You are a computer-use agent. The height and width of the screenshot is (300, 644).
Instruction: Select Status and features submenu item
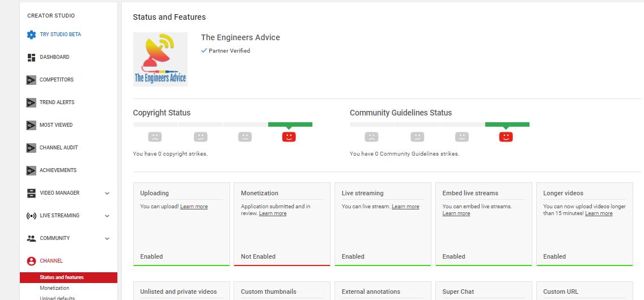69,277
